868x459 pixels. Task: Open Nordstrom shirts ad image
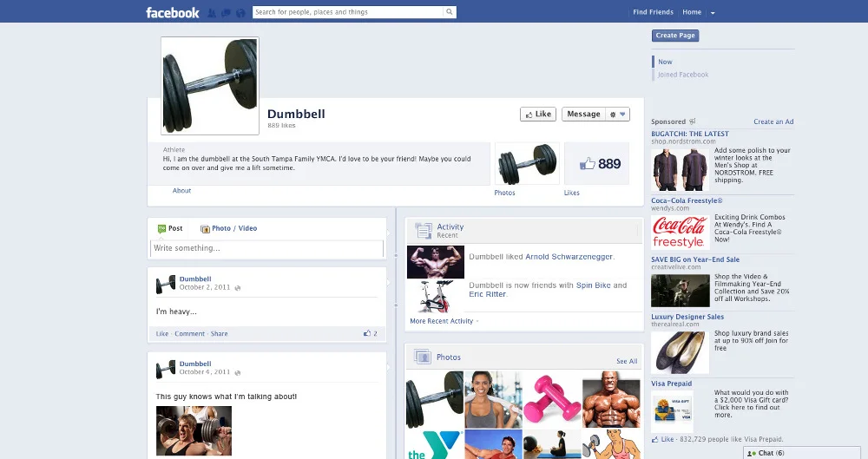681,170
